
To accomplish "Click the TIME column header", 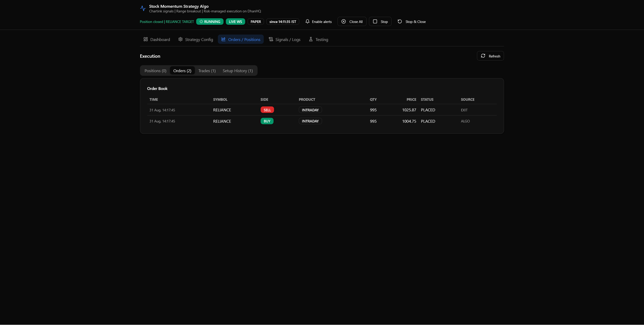I will click(x=154, y=99).
